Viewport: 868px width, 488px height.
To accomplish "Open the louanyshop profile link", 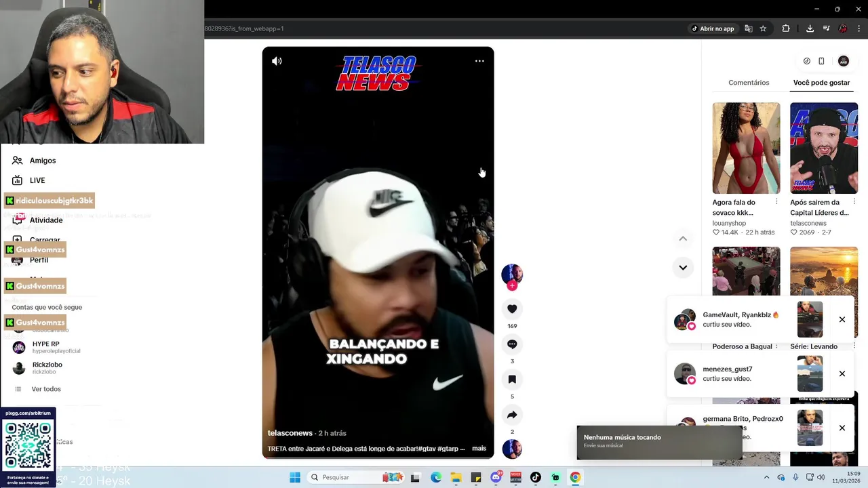I will coord(729,223).
